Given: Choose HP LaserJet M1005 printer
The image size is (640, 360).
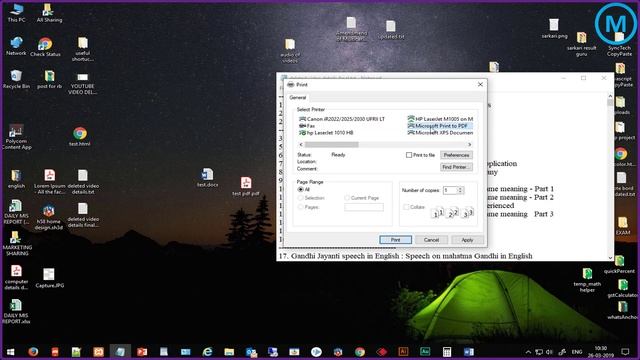Looking at the screenshot, I should (x=440, y=119).
